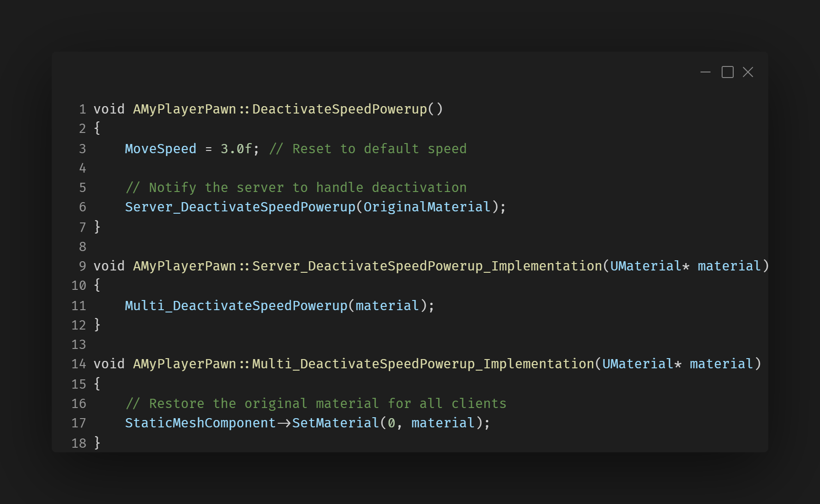Click line number 9 in the gutter
Image resolution: width=820 pixels, height=504 pixels.
click(x=83, y=266)
